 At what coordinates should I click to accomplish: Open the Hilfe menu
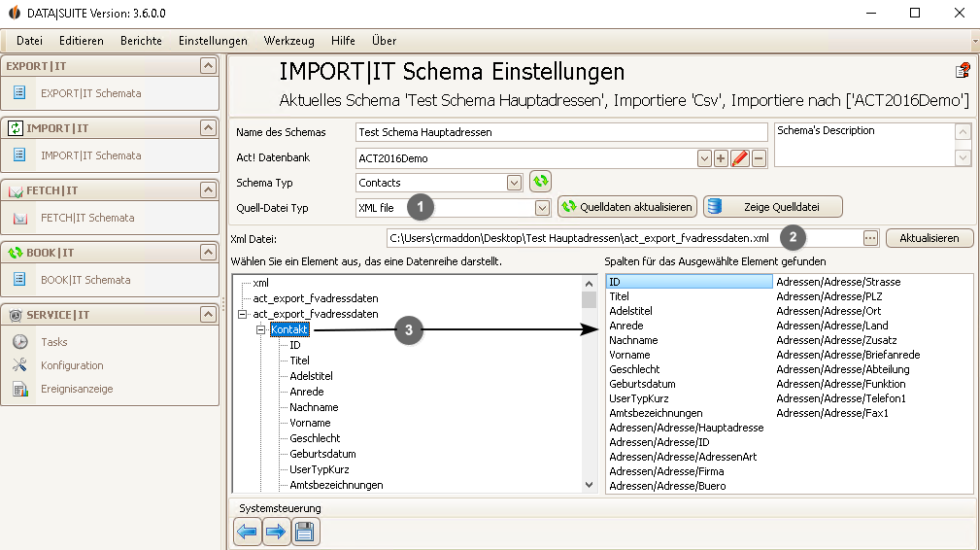click(x=343, y=41)
